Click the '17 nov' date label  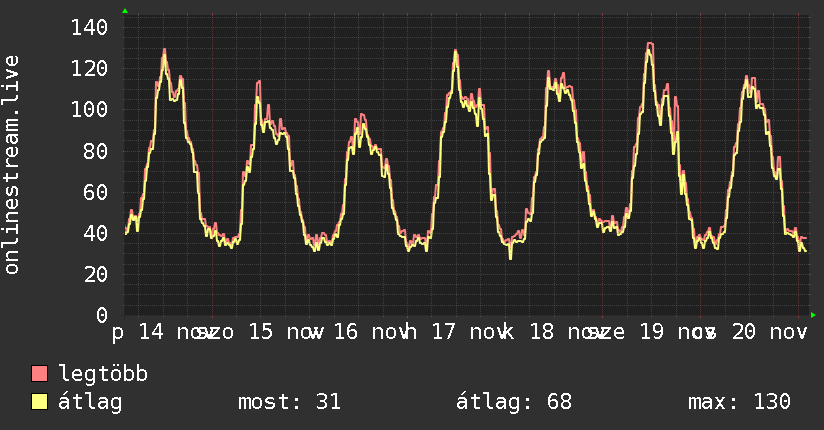[469, 332]
